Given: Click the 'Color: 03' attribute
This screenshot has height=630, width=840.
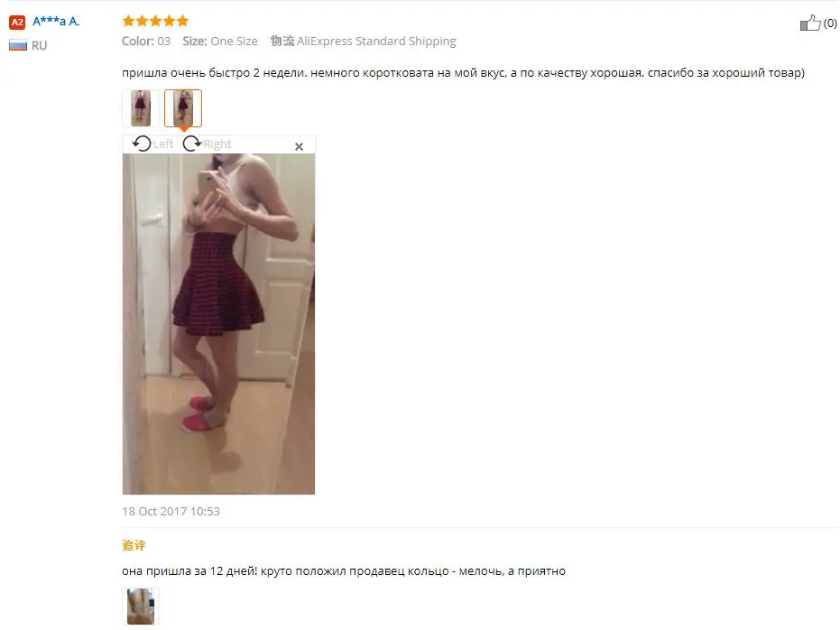Looking at the screenshot, I should (146, 42).
